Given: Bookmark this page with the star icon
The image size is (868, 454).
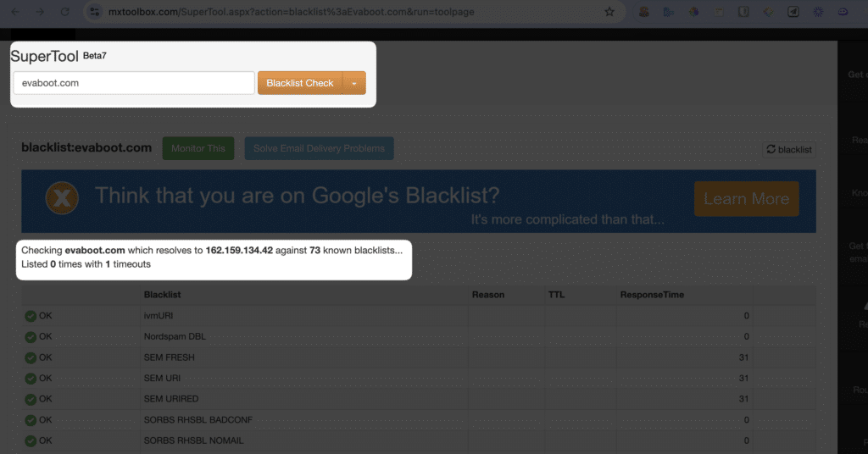Looking at the screenshot, I should click(609, 12).
